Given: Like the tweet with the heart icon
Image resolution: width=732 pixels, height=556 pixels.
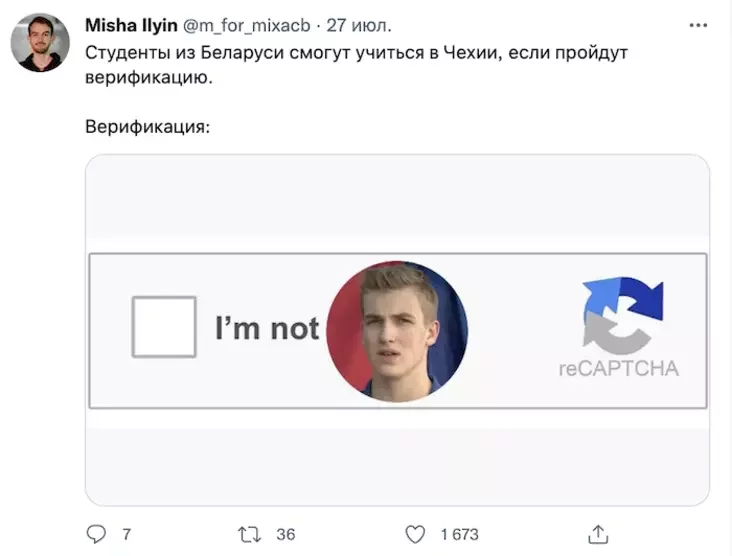Looking at the screenshot, I should (x=415, y=533).
